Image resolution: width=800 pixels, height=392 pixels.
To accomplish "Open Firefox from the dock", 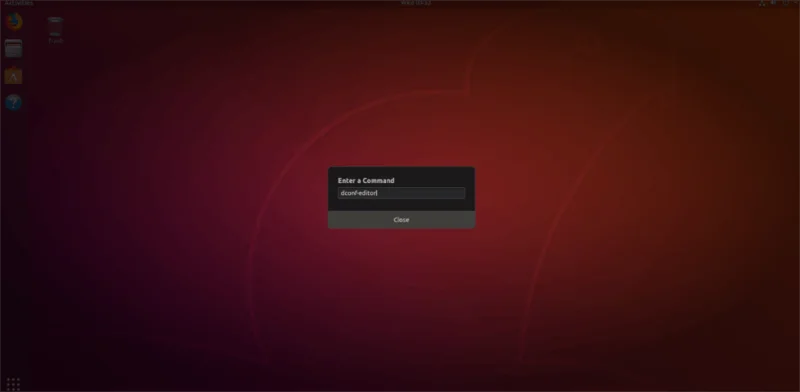I will [x=14, y=22].
